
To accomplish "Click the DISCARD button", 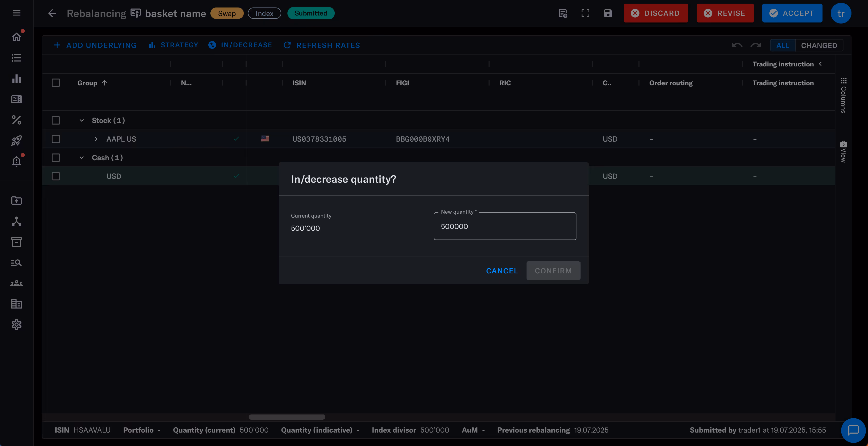I will pos(656,13).
